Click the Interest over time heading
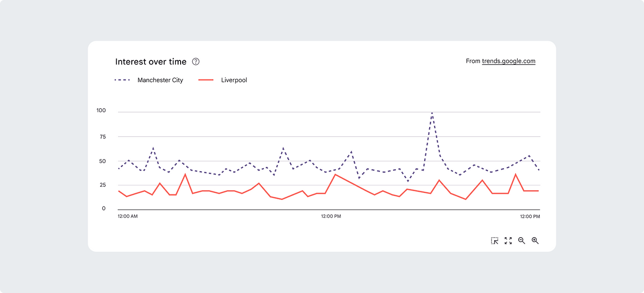The height and width of the screenshot is (293, 644). point(151,62)
